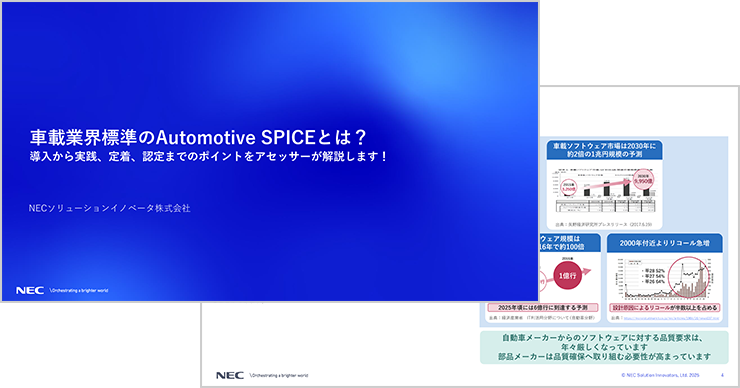Click the header '車載ソフトウェア市場は2030年に約2倍の1兆円規模の予測'

[605, 150]
